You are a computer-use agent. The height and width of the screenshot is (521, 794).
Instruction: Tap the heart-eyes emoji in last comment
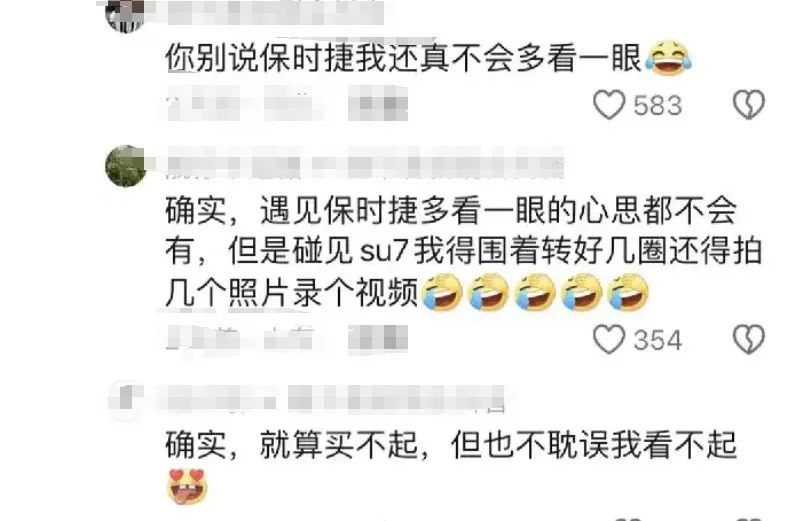(x=187, y=487)
